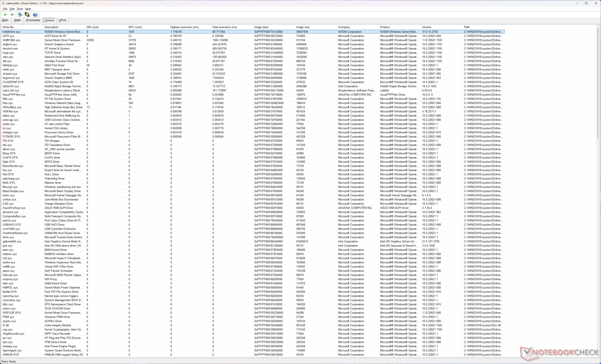Switch to the CPUs tab
The image size is (601, 364).
62,20
